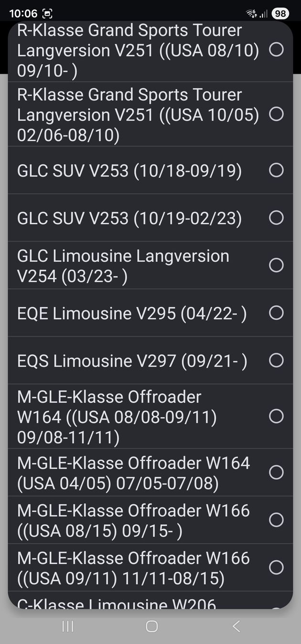Open recent apps from navigation bar

click(68, 626)
